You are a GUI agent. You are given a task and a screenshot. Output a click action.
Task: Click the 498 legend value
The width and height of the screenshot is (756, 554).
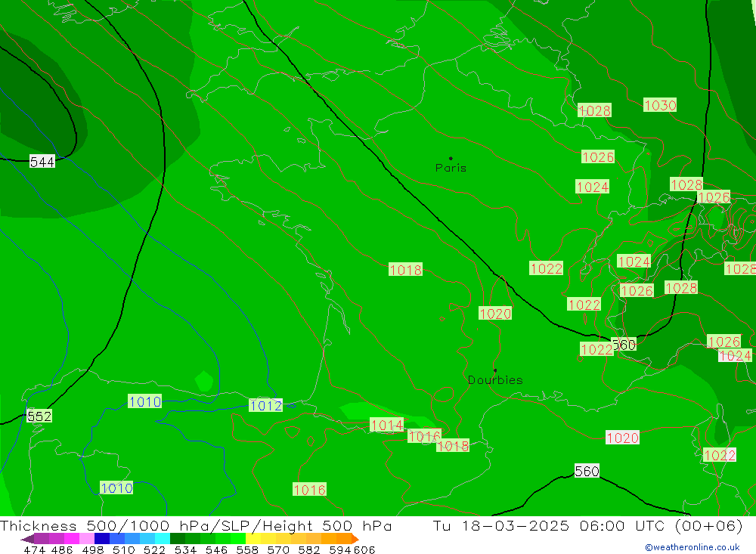[x=92, y=549]
